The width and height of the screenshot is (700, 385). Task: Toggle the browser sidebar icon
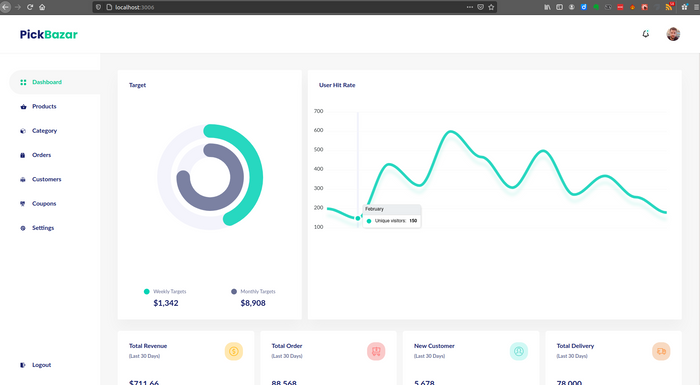click(x=559, y=7)
